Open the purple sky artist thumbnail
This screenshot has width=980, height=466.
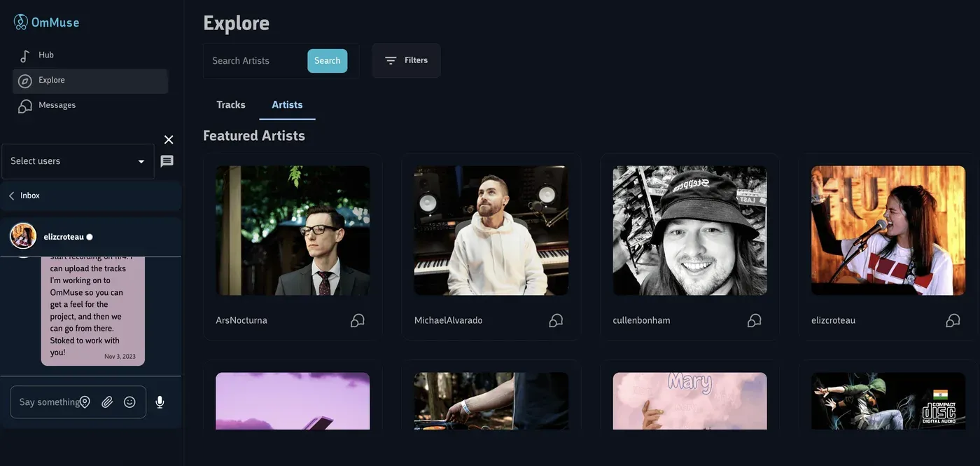tap(293, 401)
